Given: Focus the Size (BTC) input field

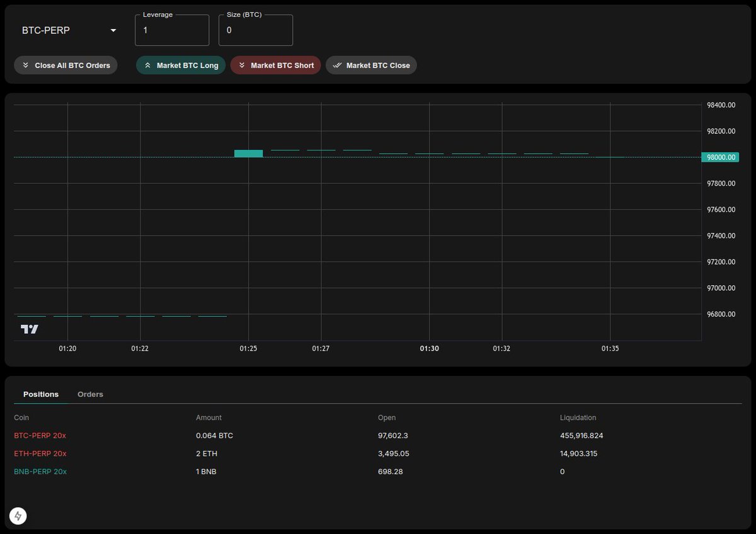Looking at the screenshot, I should click(x=256, y=30).
